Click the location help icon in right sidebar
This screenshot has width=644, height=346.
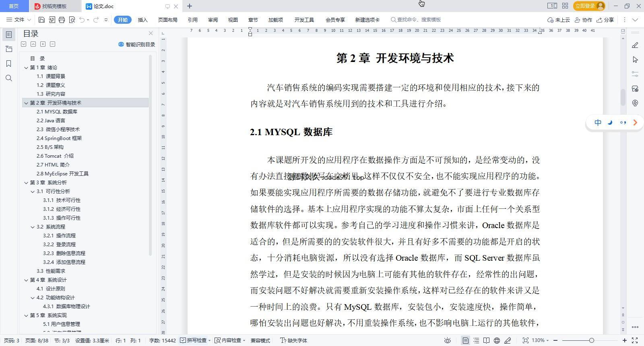coord(635,103)
